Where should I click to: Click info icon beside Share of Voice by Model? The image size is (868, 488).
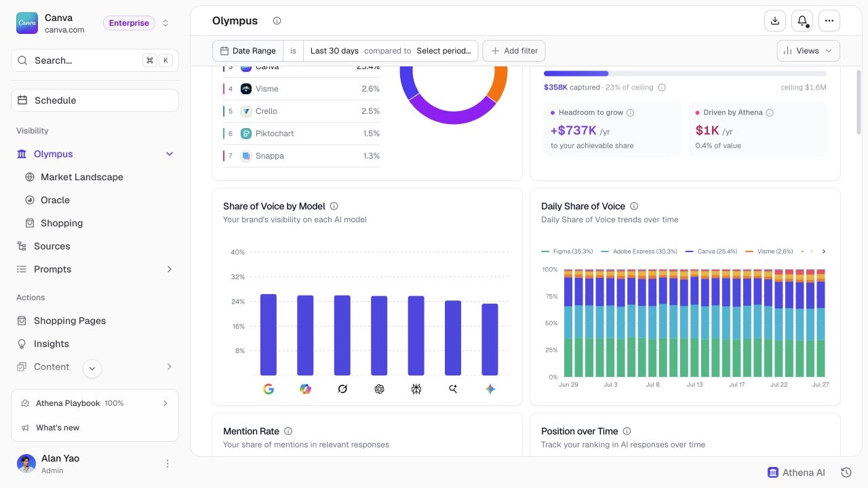point(334,206)
